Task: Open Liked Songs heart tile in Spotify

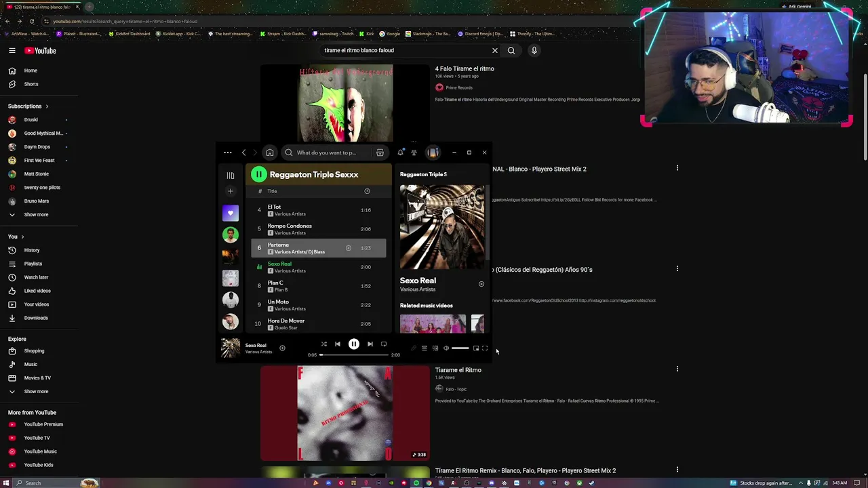Action: pyautogui.click(x=231, y=213)
